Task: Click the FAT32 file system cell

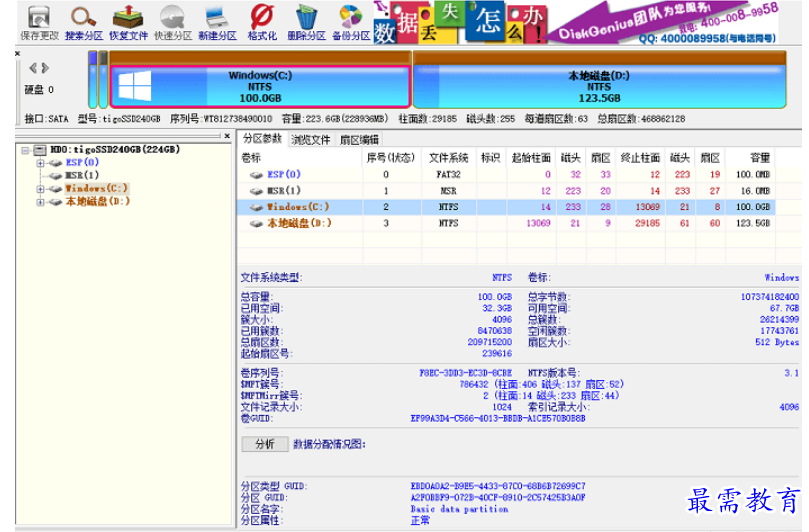Action: (448, 174)
